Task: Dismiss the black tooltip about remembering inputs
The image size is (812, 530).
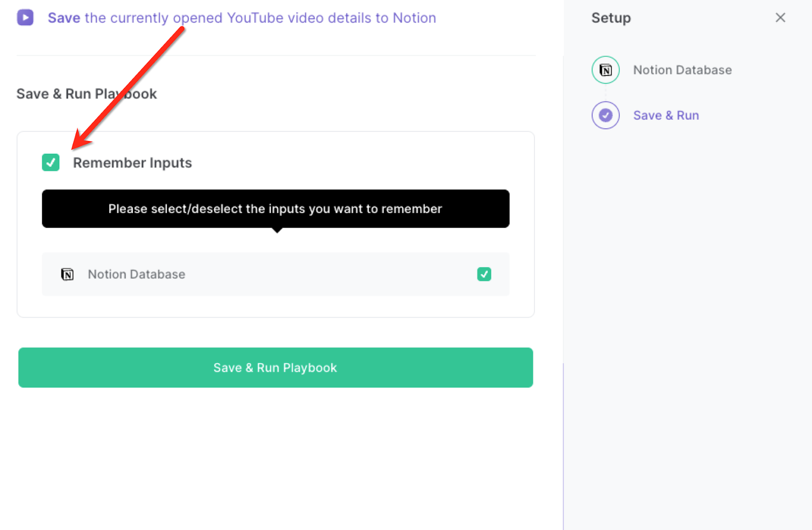Action: click(275, 208)
